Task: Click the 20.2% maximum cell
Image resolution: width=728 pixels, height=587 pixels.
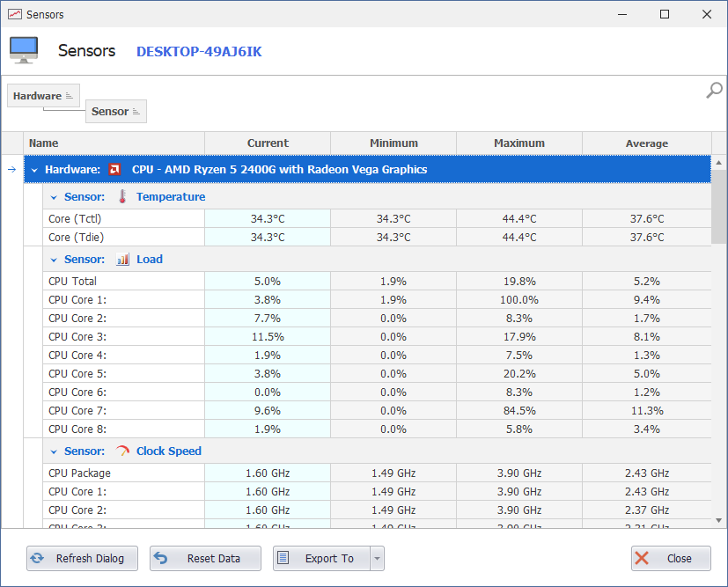Action: point(519,373)
